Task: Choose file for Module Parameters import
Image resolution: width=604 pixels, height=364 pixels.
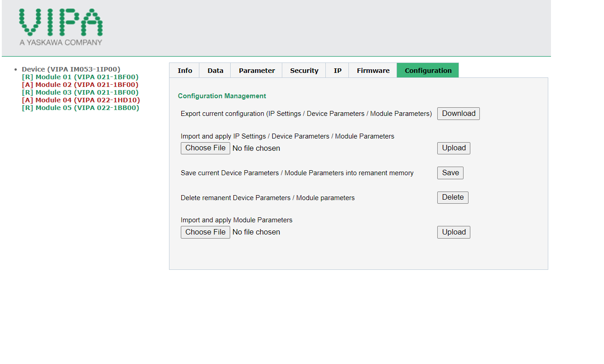Action: (205, 232)
